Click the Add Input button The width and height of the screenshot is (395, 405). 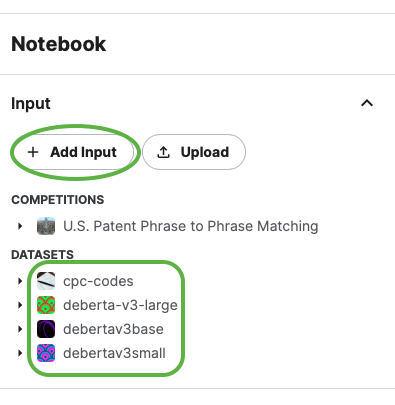[x=73, y=152]
